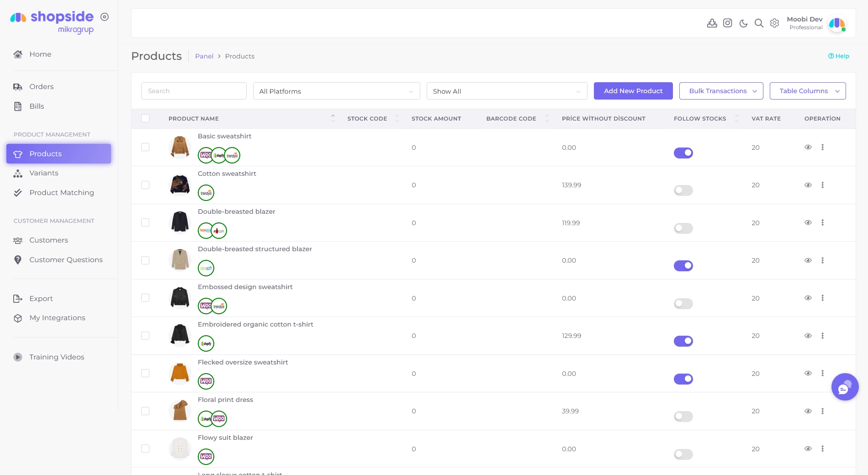868x475 pixels.
Task: Click the Basic sweatshirt product thumbnail
Action: click(180, 147)
